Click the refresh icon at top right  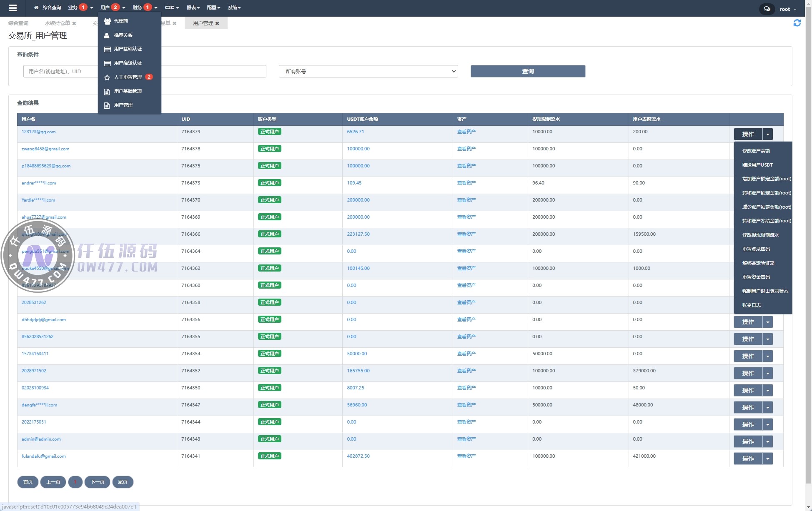coord(797,23)
